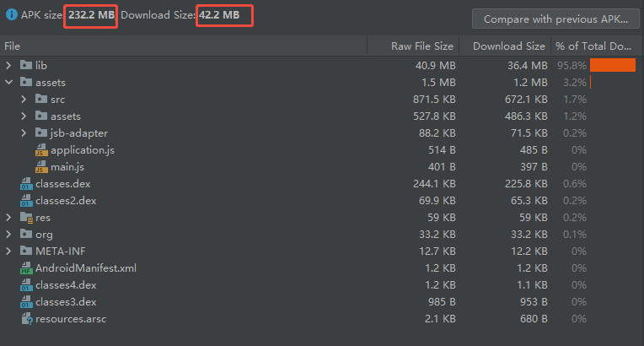Click the resources.arsc file icon

click(25, 319)
